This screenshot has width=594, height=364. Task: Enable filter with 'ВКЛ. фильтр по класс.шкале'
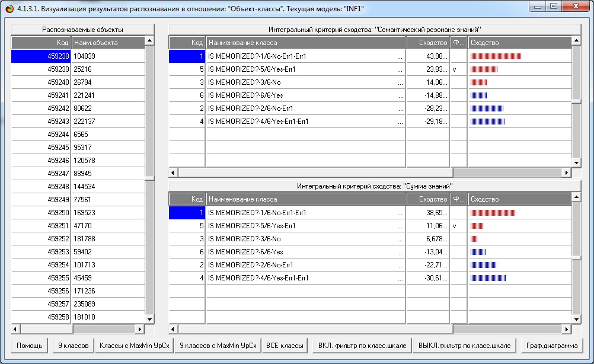click(360, 346)
